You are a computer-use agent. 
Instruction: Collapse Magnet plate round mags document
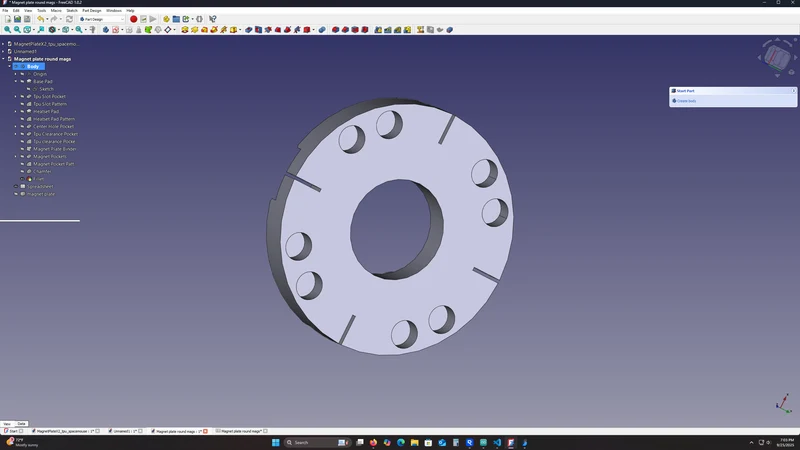[3, 59]
